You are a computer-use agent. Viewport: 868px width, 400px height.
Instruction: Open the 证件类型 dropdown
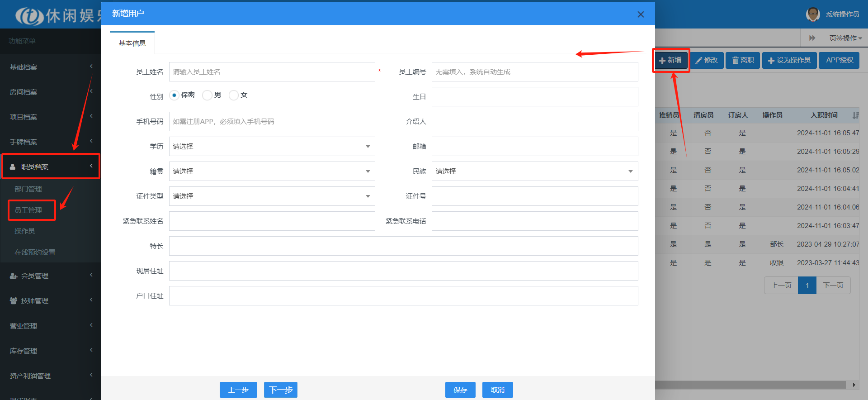272,196
